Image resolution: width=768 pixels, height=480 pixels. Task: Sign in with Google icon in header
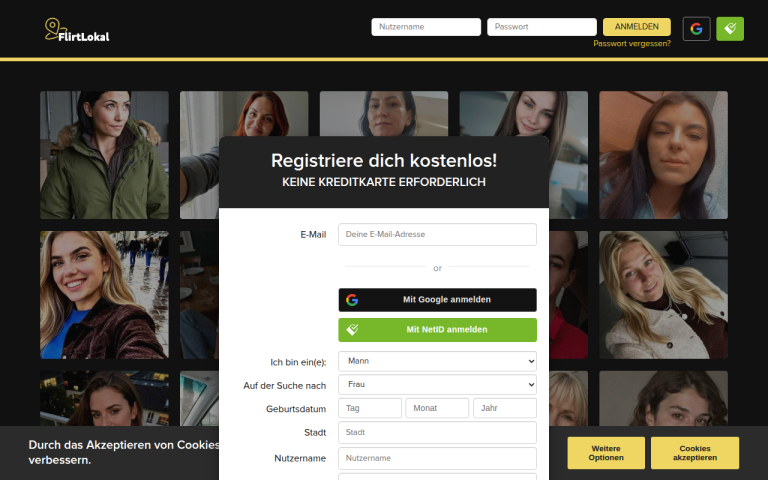696,29
